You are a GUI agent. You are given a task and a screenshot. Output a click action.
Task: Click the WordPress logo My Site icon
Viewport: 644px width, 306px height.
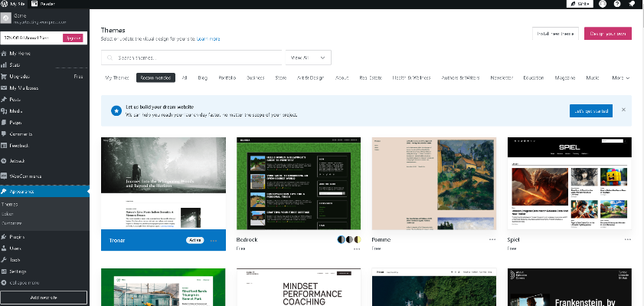[4, 4]
